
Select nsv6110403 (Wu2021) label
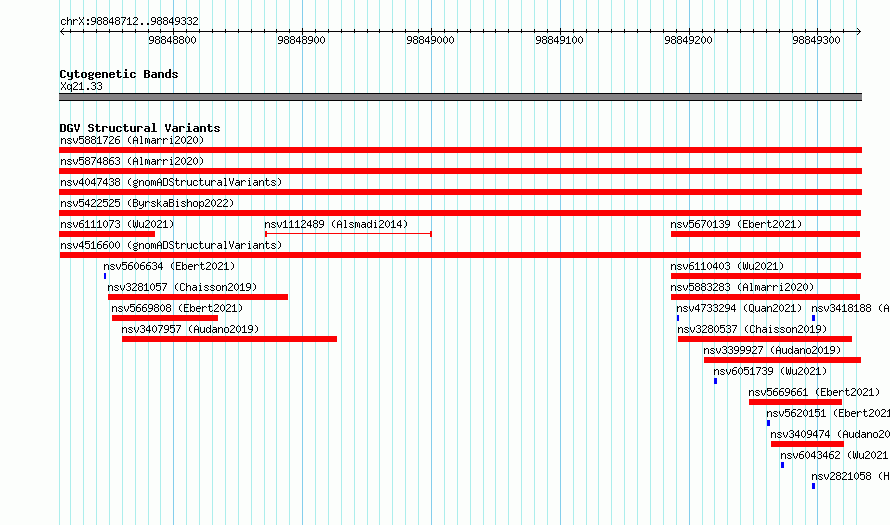(x=727, y=266)
